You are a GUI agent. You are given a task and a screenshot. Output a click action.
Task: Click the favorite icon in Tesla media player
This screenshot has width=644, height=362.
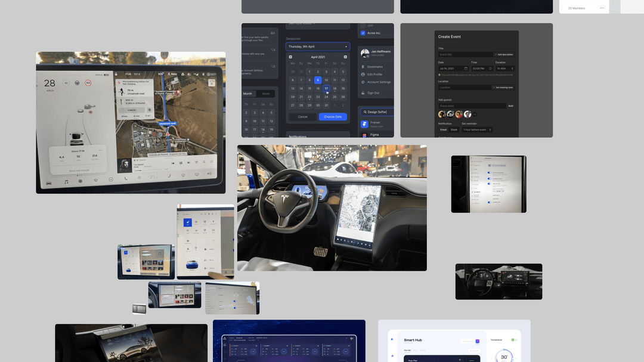click(196, 162)
